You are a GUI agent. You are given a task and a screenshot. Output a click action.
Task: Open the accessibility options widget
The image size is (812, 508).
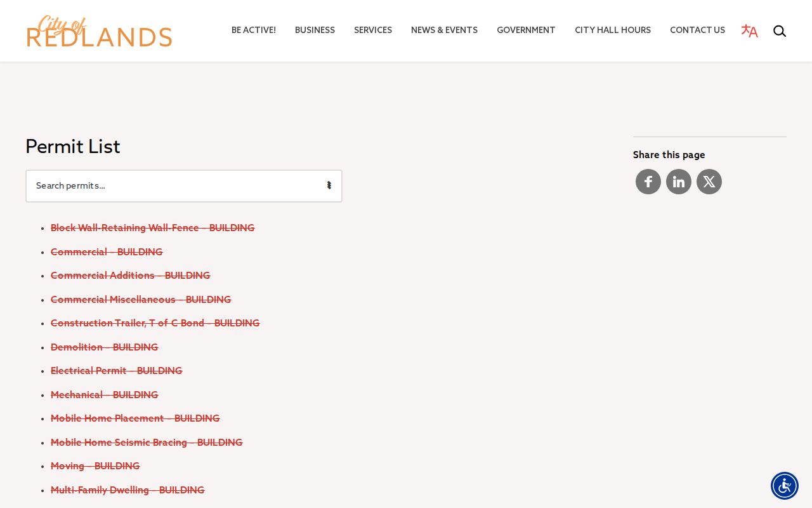pos(785,486)
